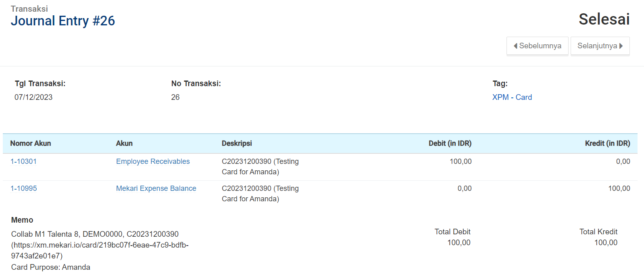The width and height of the screenshot is (644, 279).
Task: Click the Total Debit amount 100,00
Action: tap(459, 243)
